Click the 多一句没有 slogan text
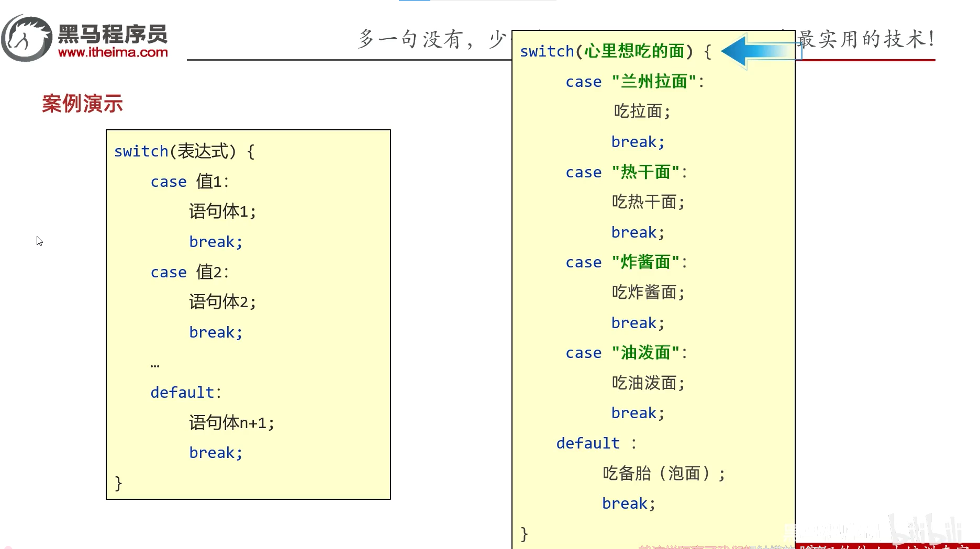980x549 pixels. coord(410,39)
